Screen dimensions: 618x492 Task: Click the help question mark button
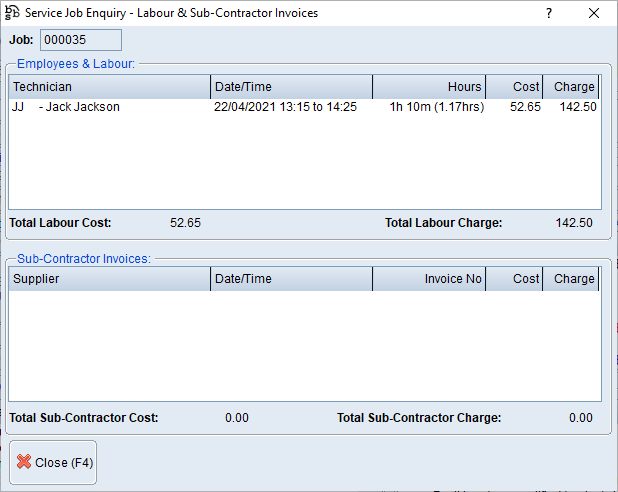548,14
